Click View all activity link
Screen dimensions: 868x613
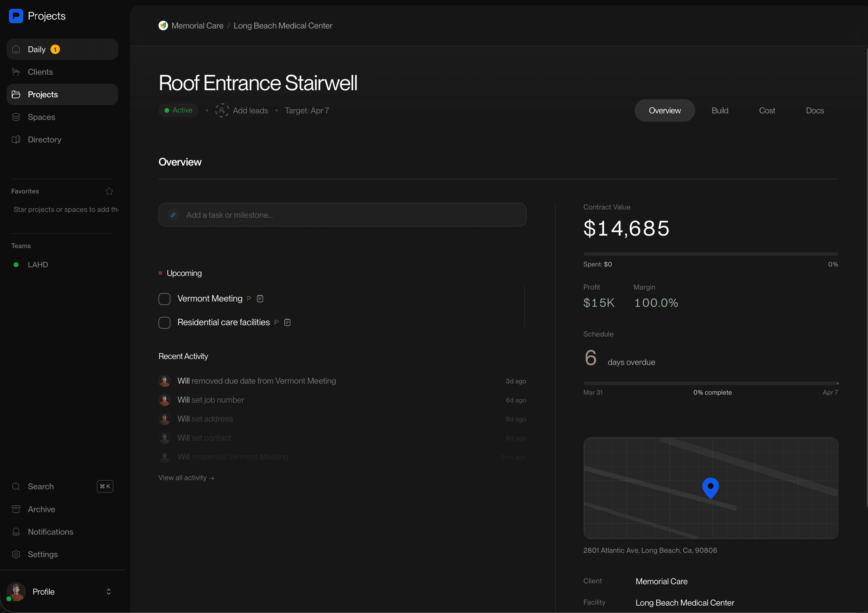(x=186, y=477)
